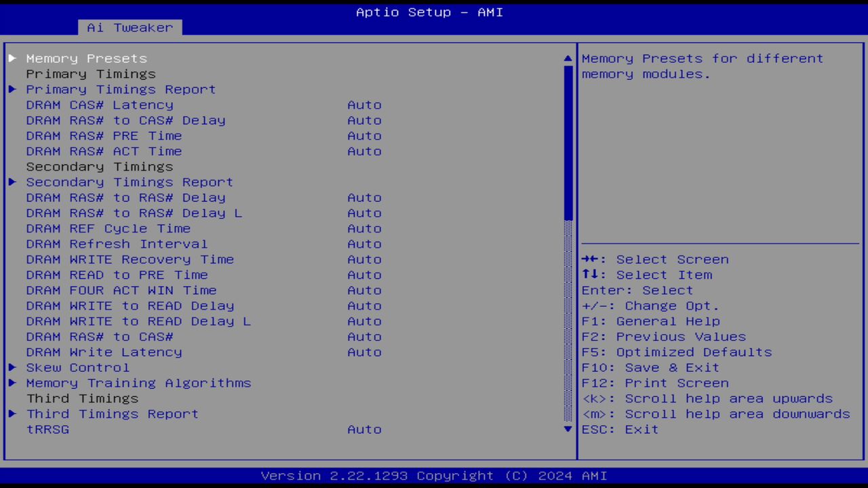Click the settings list scrollbar thumb
This screenshot has height=488, width=868.
tap(568, 143)
